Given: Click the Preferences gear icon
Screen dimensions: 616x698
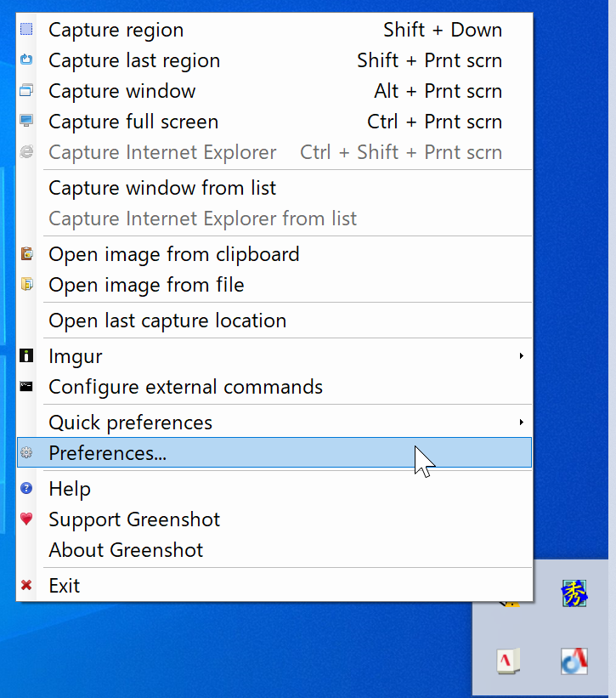Looking at the screenshot, I should [x=26, y=453].
